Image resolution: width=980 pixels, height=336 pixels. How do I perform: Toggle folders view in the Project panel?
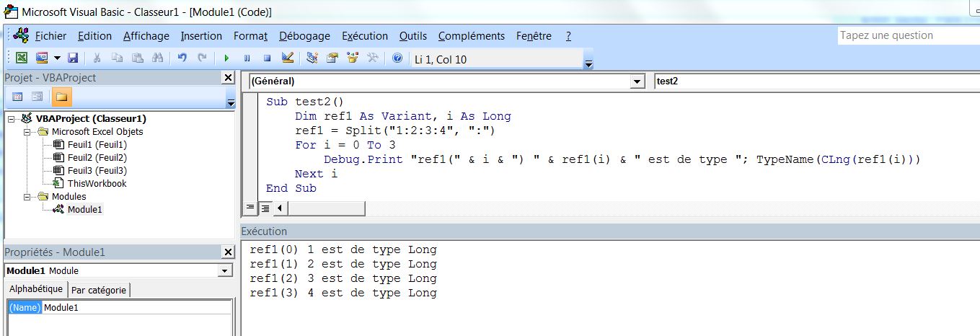click(x=61, y=97)
